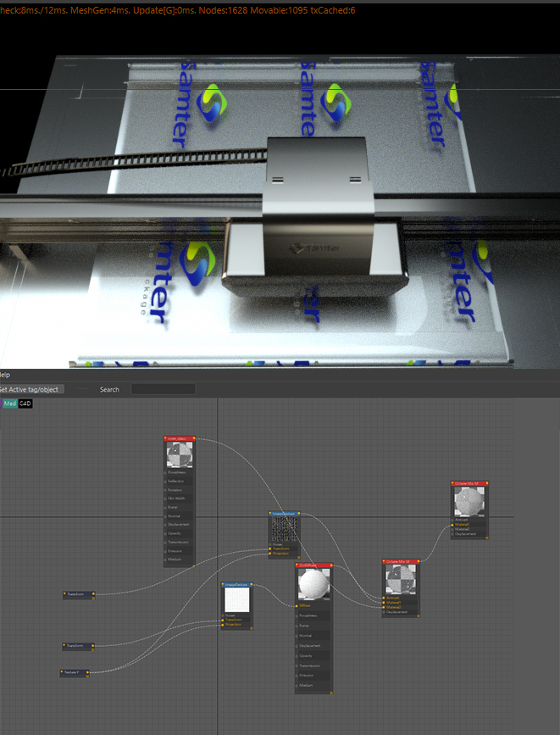Viewport: 560px width, 735px height.
Task: Click the Emission pin on the glossy node
Action: [x=165, y=551]
